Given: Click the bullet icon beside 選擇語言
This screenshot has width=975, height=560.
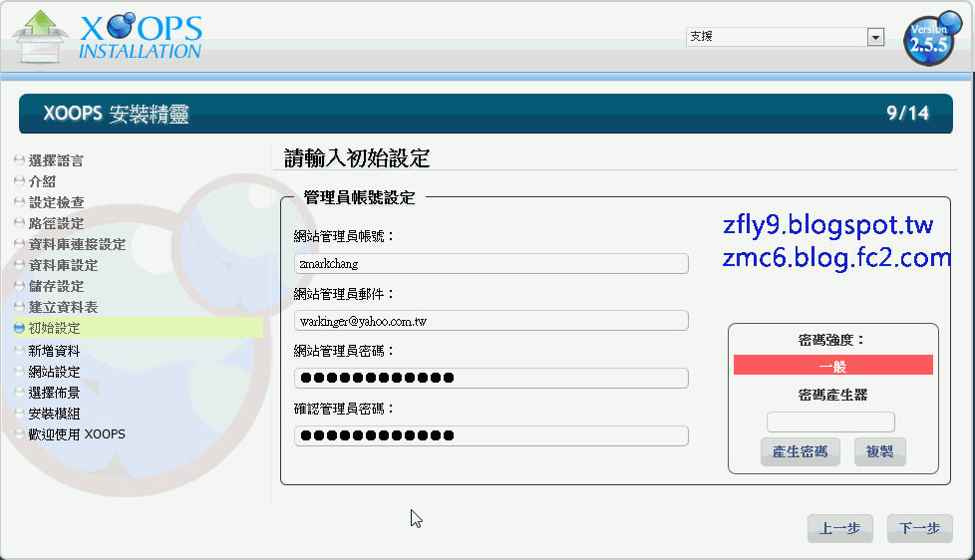Looking at the screenshot, I should [19, 160].
